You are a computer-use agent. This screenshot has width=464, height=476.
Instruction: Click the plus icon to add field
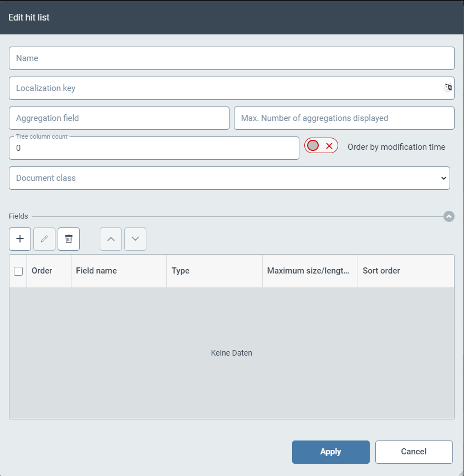tap(20, 239)
